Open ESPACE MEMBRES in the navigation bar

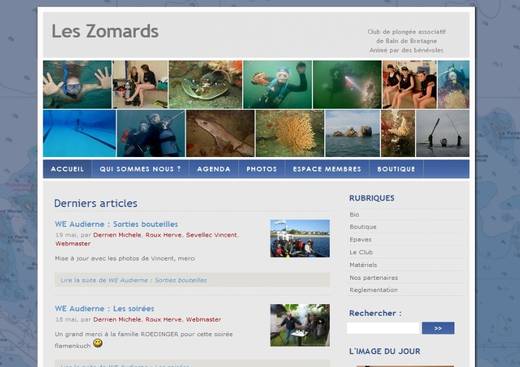tap(327, 169)
